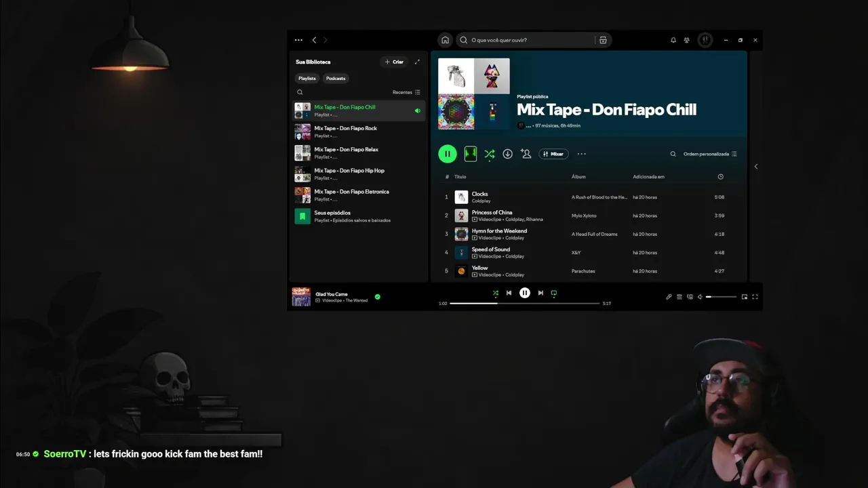Click the 'Mixar' button

(x=553, y=154)
